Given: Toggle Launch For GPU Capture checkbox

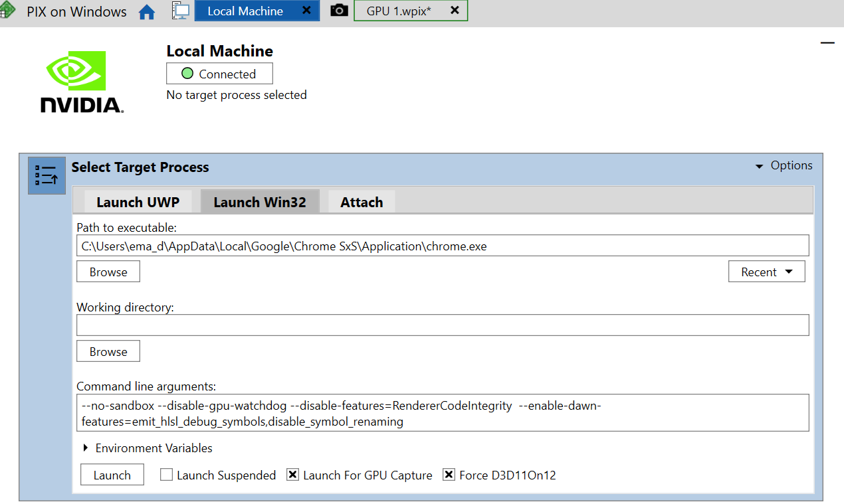Looking at the screenshot, I should pyautogui.click(x=292, y=475).
